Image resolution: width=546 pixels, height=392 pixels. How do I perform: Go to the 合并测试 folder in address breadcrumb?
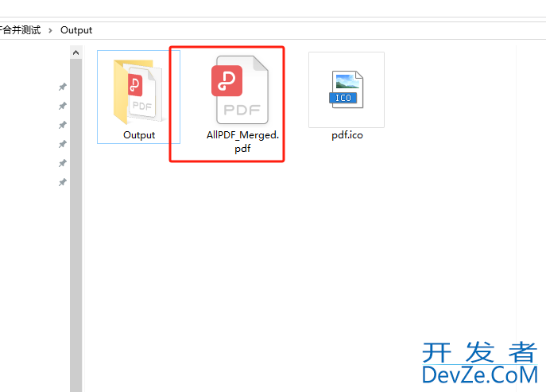[x=20, y=30]
